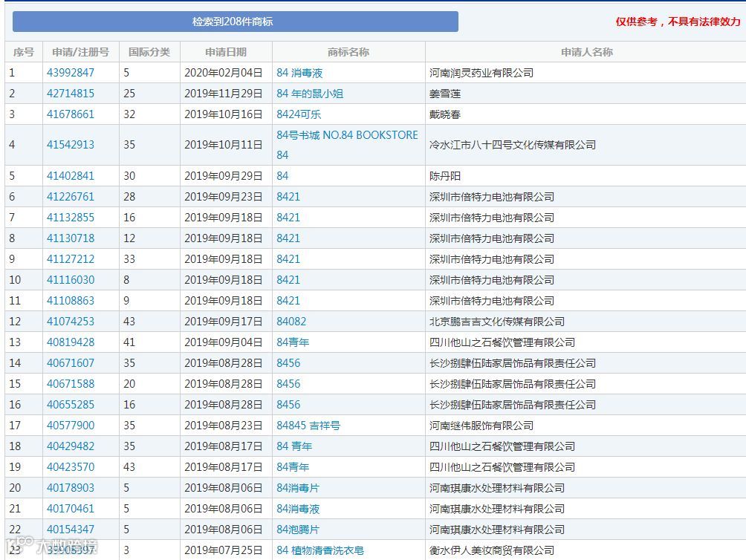Open registration number 40671588
The image size is (746, 560).
point(71,384)
